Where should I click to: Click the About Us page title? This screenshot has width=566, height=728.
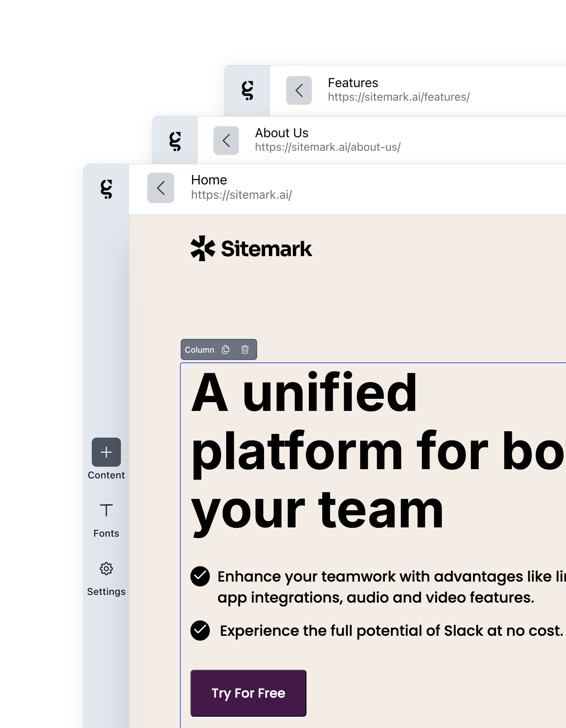point(282,133)
